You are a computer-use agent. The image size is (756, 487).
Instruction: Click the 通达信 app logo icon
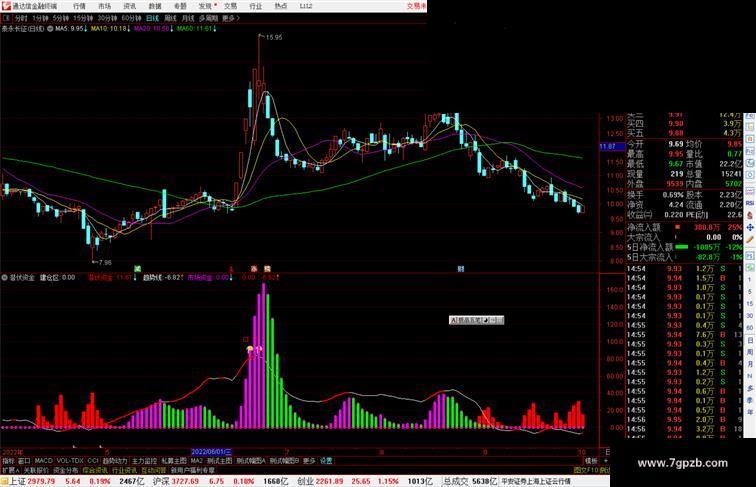point(5,6)
